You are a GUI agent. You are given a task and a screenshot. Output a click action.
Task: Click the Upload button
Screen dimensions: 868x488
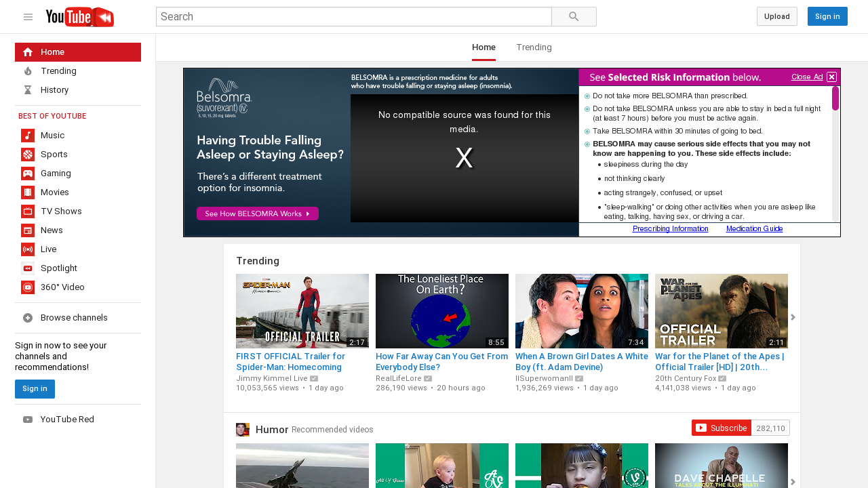click(x=777, y=16)
